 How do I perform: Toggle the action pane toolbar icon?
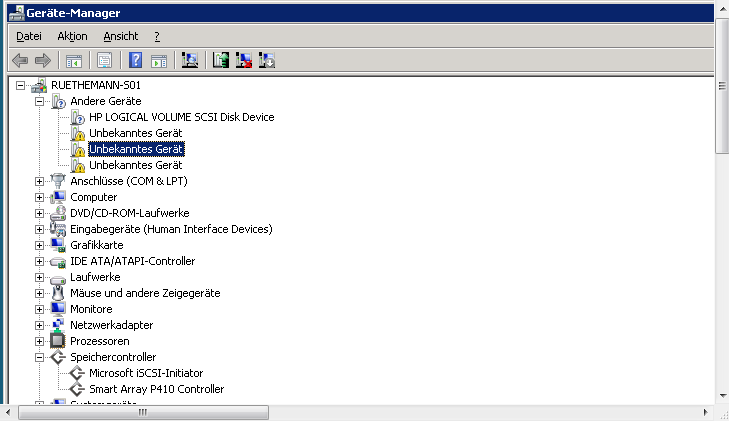pos(159,60)
